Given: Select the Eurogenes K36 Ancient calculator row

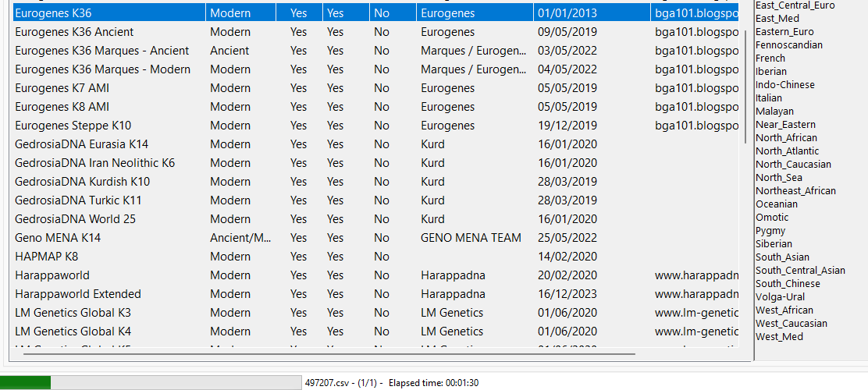Looking at the screenshot, I should [x=74, y=32].
